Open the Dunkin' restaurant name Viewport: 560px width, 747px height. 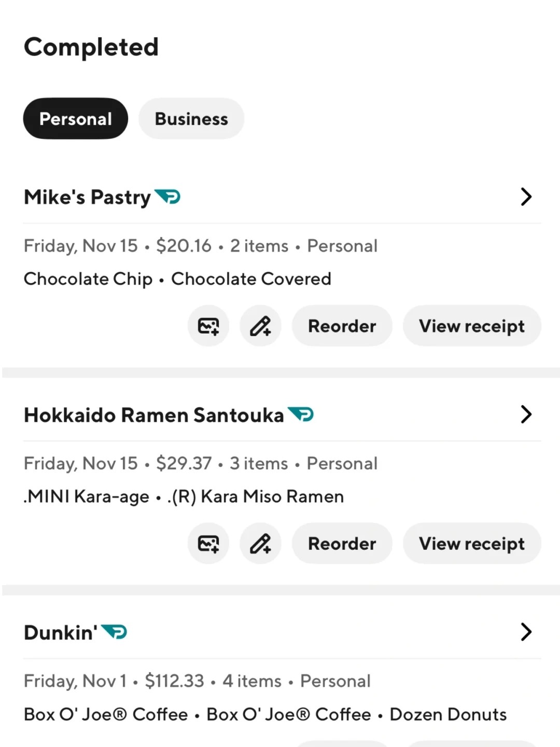pos(61,632)
